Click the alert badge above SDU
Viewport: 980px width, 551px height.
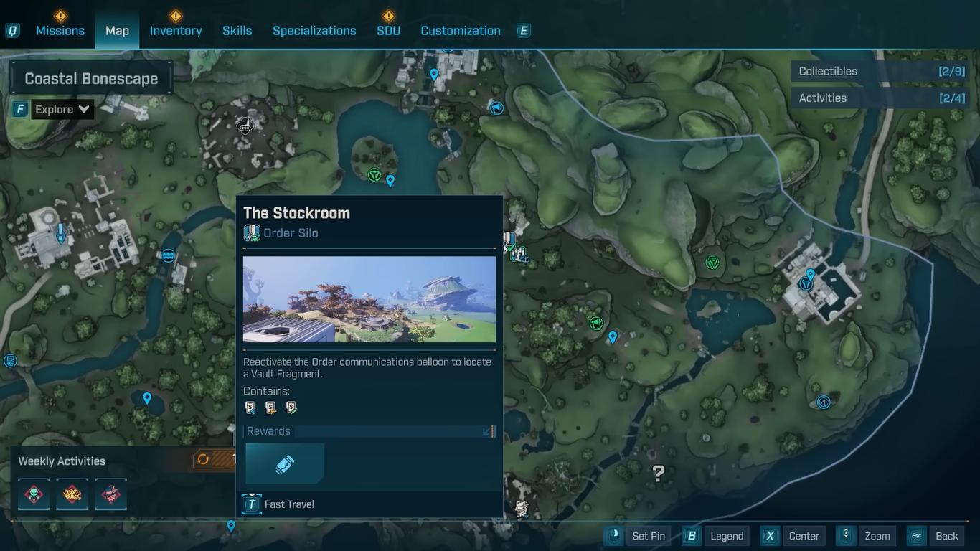point(388,15)
